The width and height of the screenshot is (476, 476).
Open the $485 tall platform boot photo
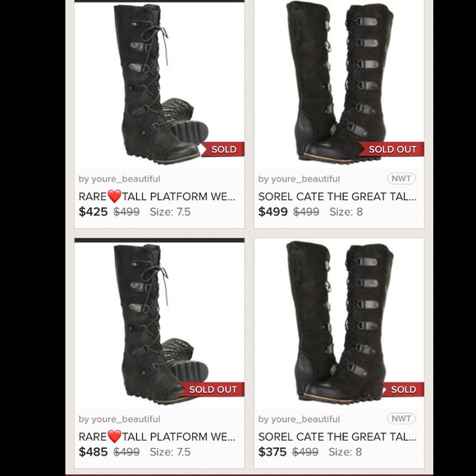click(159, 325)
